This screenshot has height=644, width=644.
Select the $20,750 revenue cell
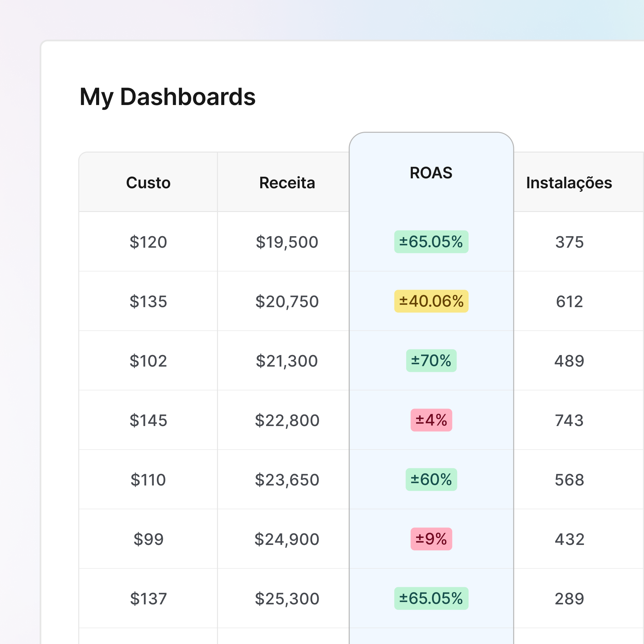click(287, 301)
